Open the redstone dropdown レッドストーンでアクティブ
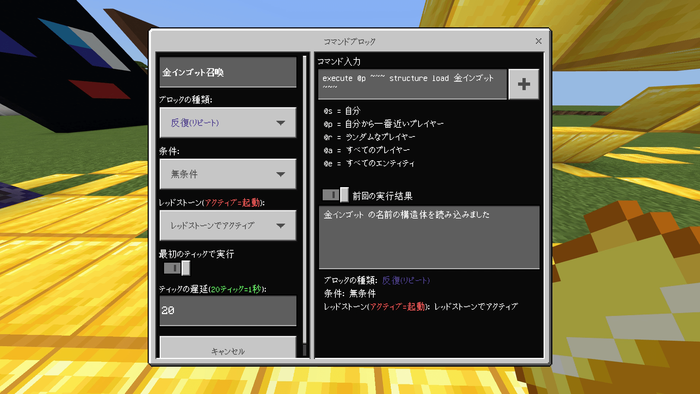The image size is (700, 394). tap(228, 225)
